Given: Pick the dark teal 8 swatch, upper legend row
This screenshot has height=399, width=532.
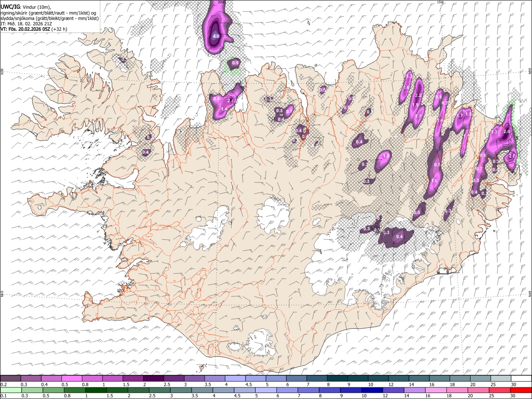Looking at the screenshot, I should click(337, 379).
